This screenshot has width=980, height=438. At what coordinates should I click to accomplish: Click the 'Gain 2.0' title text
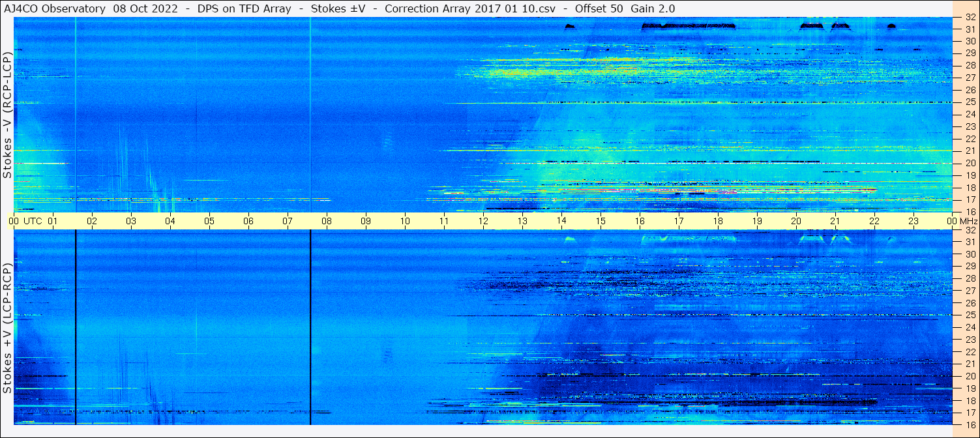[653, 8]
